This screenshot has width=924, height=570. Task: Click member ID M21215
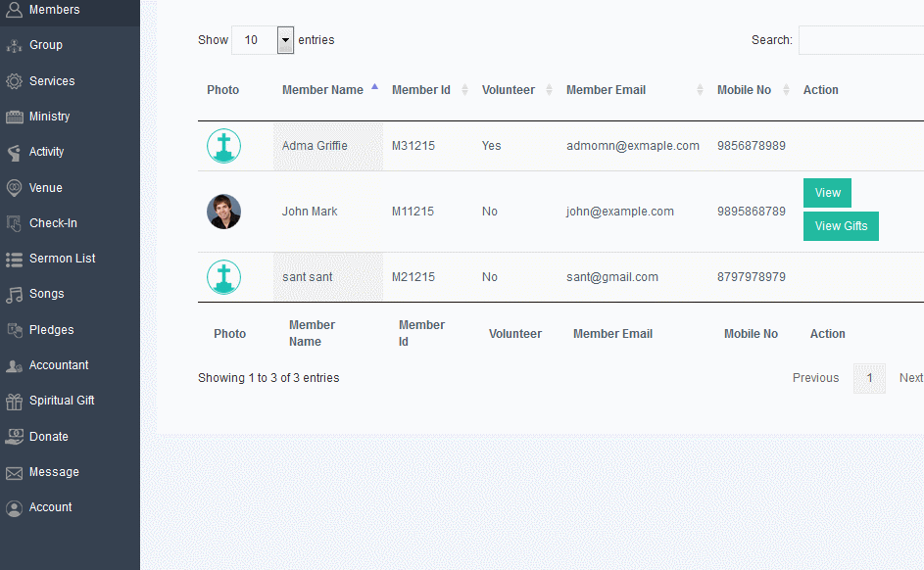point(413,277)
